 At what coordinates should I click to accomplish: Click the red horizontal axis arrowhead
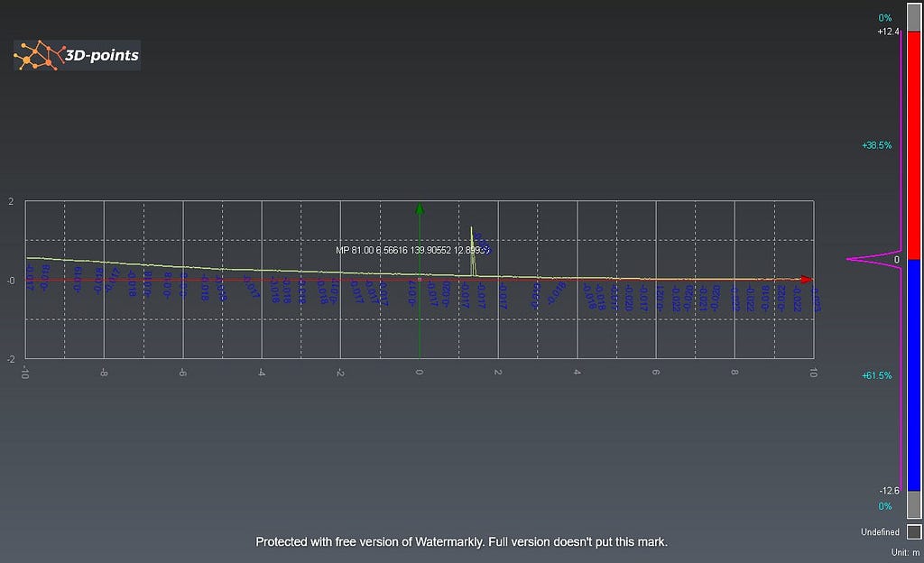(807, 280)
